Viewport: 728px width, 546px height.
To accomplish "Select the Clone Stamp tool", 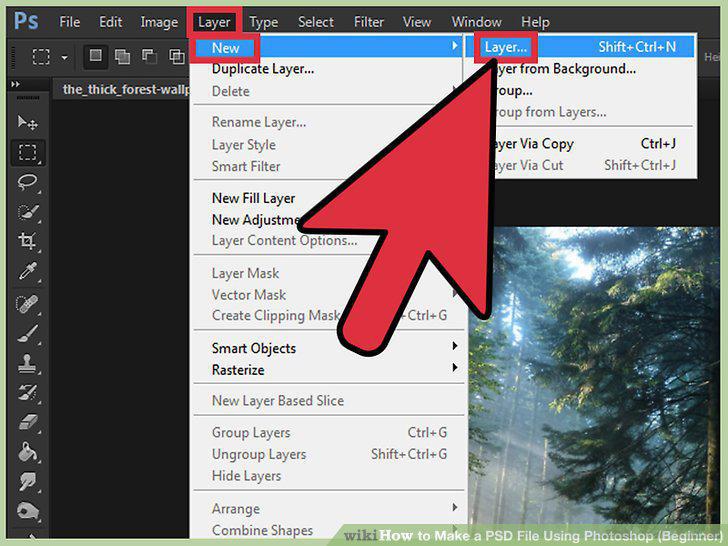I will tap(27, 364).
